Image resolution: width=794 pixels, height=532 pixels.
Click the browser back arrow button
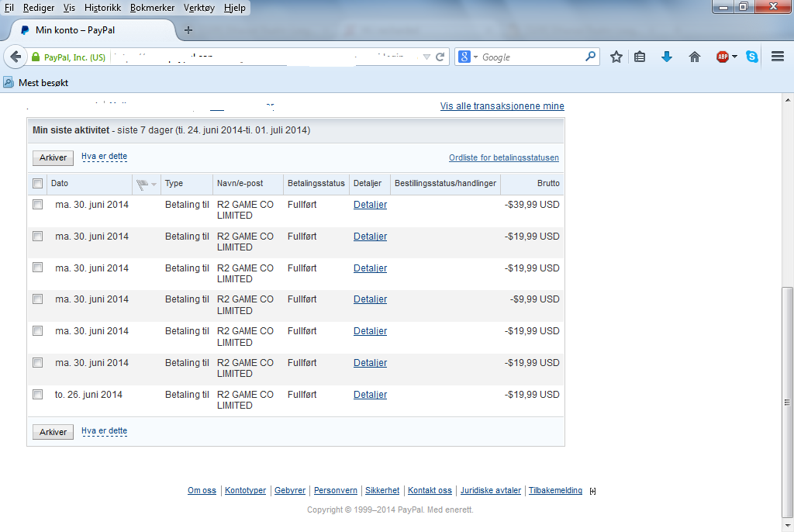(16, 57)
